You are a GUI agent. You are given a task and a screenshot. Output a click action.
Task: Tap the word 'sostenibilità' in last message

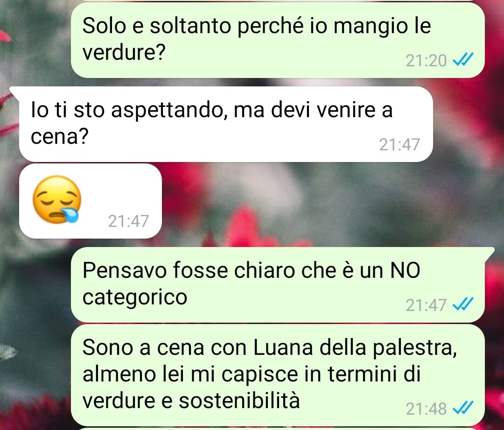[x=239, y=401]
